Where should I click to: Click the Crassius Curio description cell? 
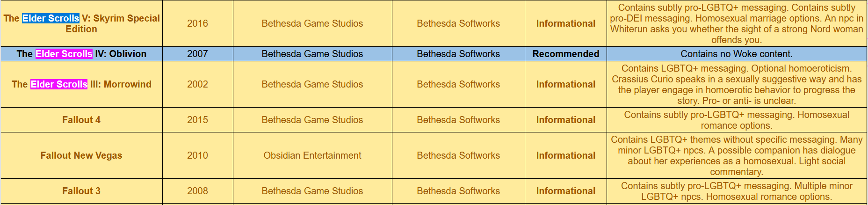pos(737,84)
